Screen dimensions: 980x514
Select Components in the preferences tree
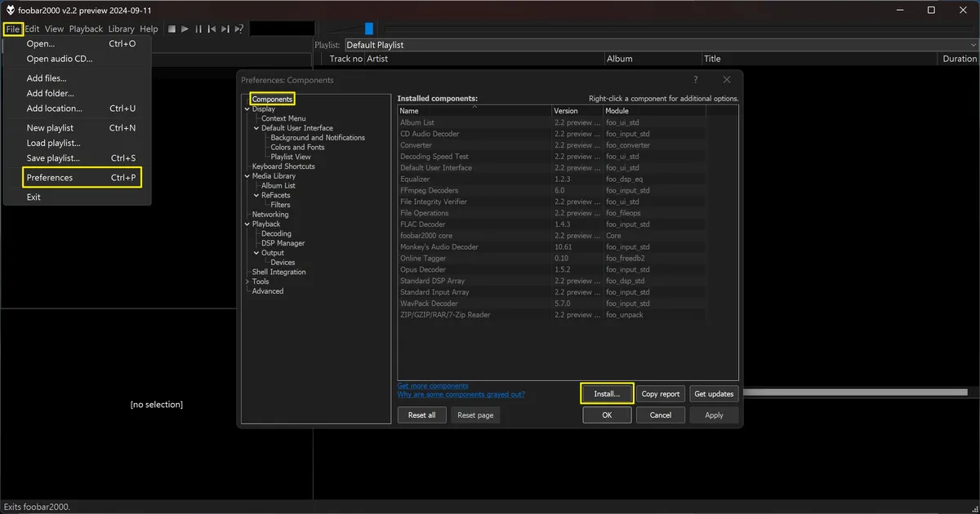tap(272, 99)
